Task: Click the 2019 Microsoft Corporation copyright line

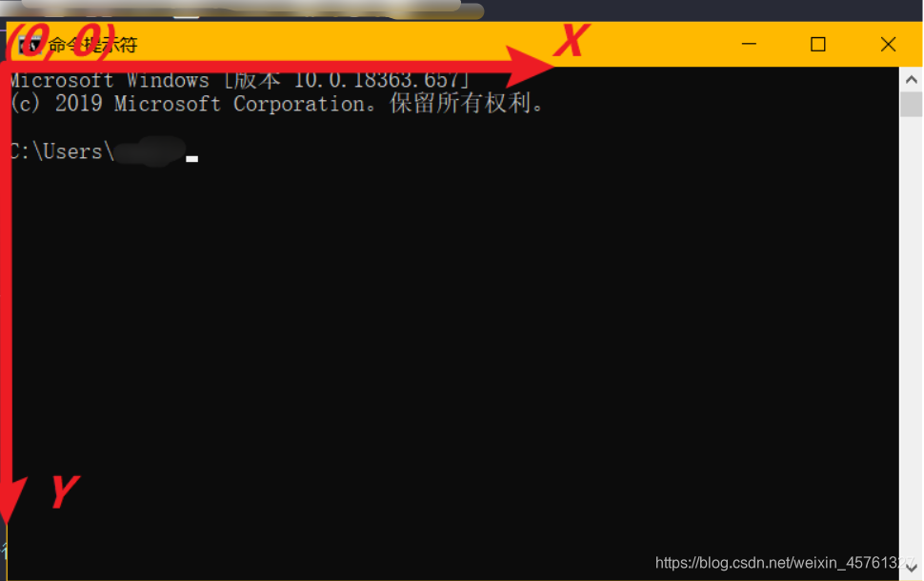Action: point(277,104)
